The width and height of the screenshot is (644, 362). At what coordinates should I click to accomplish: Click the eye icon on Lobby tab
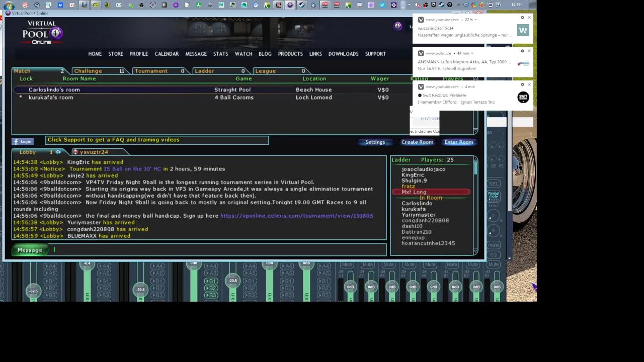58,152
